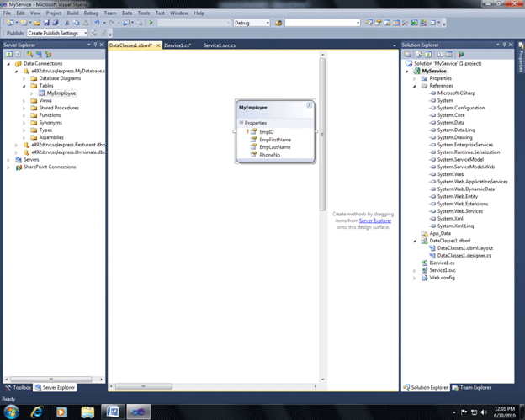Viewport: 525px width, 420px height.
Task: Open the Data menu
Action: pos(127,13)
